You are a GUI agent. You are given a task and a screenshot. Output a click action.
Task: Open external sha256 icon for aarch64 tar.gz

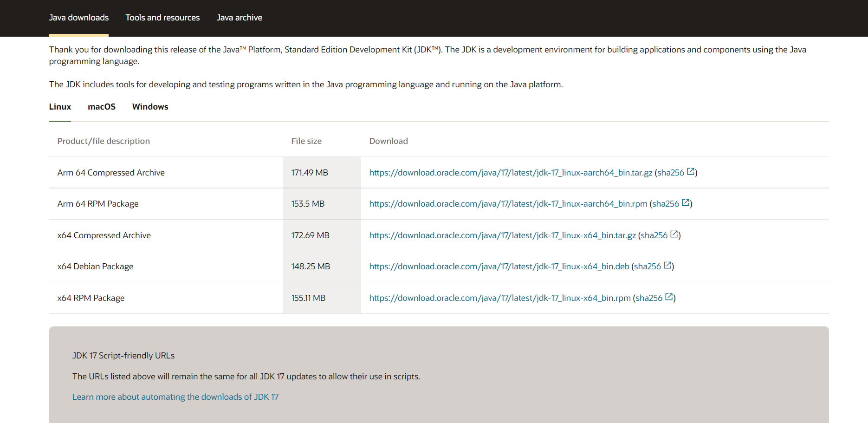(691, 172)
